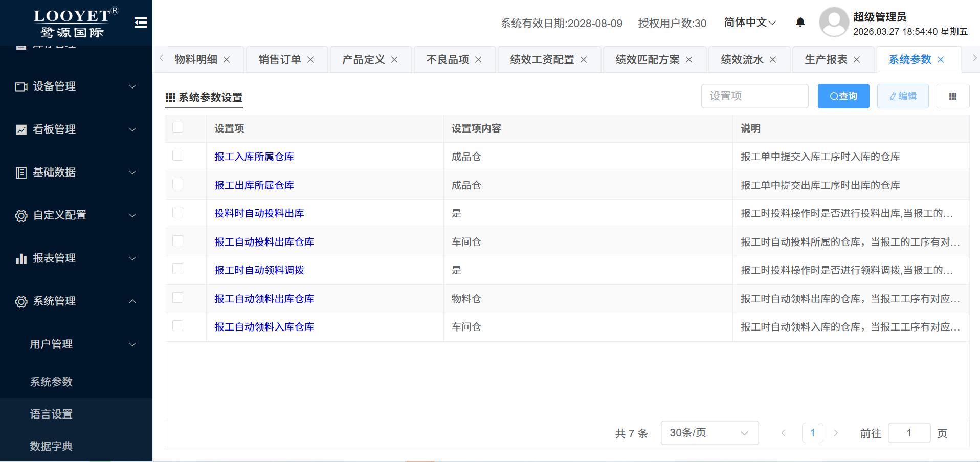Open column settings grid icon button

coord(952,96)
